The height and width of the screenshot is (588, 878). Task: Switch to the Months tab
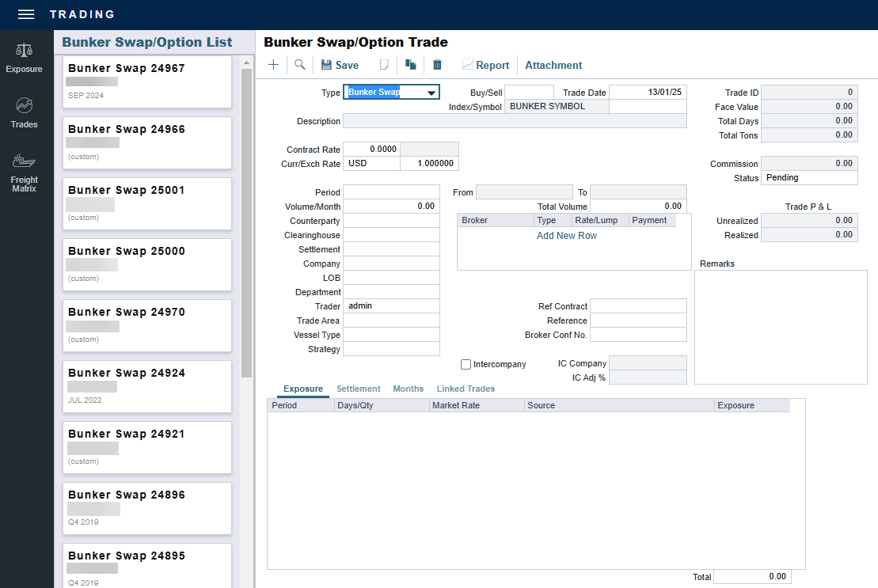(x=408, y=389)
